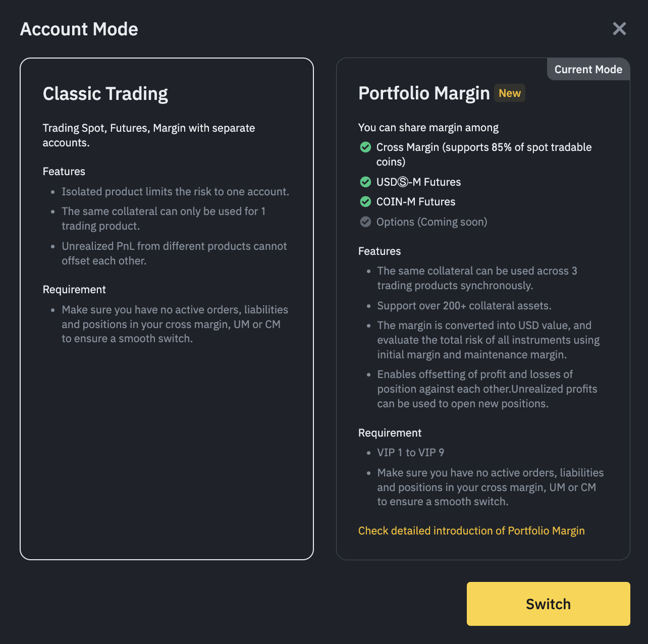Click the Features heading under Classic Trading

[64, 172]
